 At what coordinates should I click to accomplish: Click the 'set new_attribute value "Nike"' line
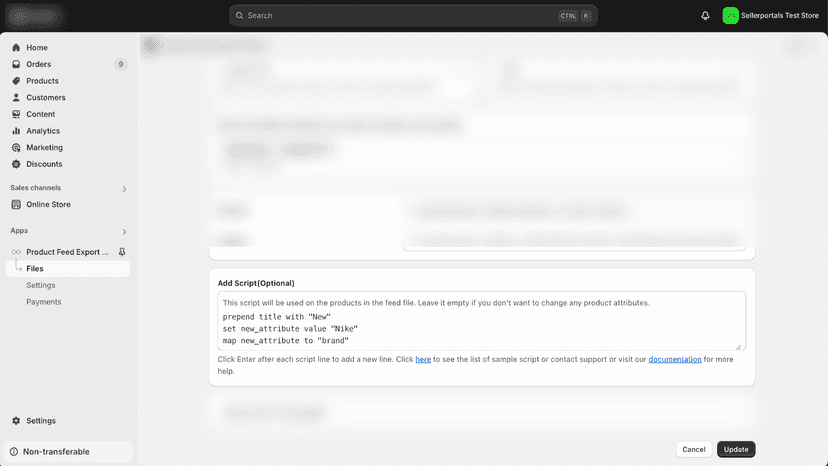(x=290, y=329)
